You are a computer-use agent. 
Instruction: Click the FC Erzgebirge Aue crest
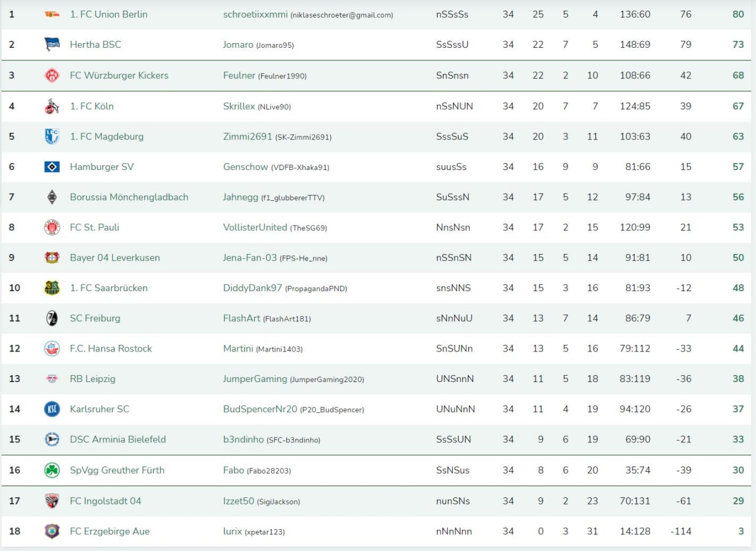[x=52, y=532]
